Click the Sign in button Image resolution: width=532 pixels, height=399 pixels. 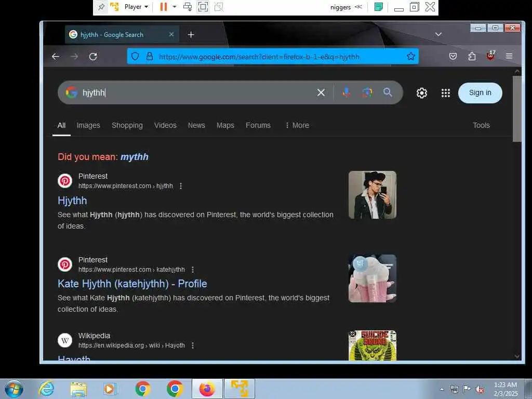point(480,93)
